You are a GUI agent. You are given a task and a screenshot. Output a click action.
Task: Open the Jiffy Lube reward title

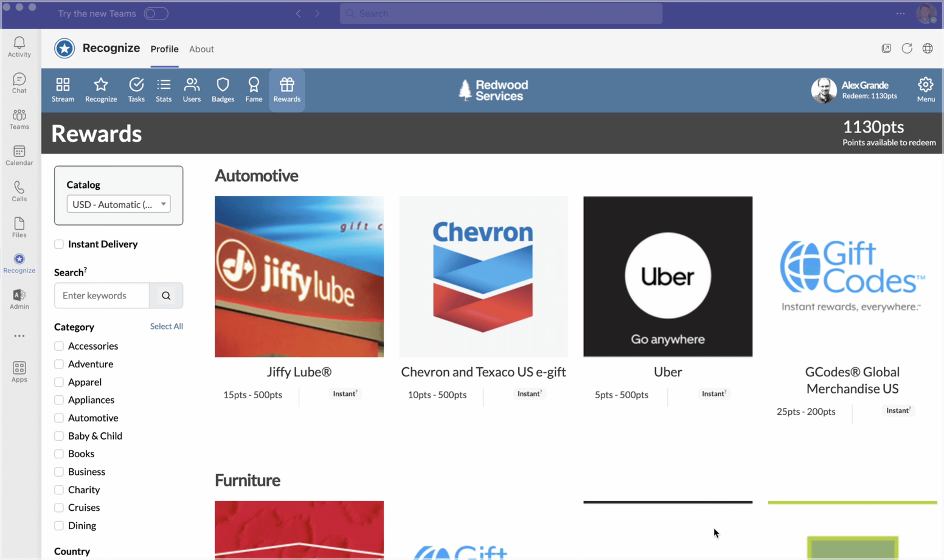[x=299, y=372]
